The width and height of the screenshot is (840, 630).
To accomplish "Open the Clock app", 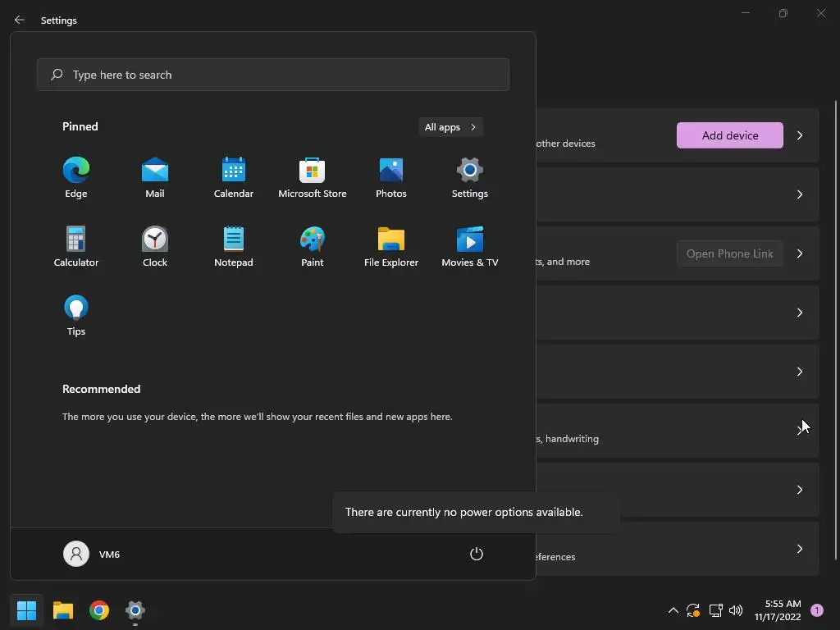I will pos(155,247).
